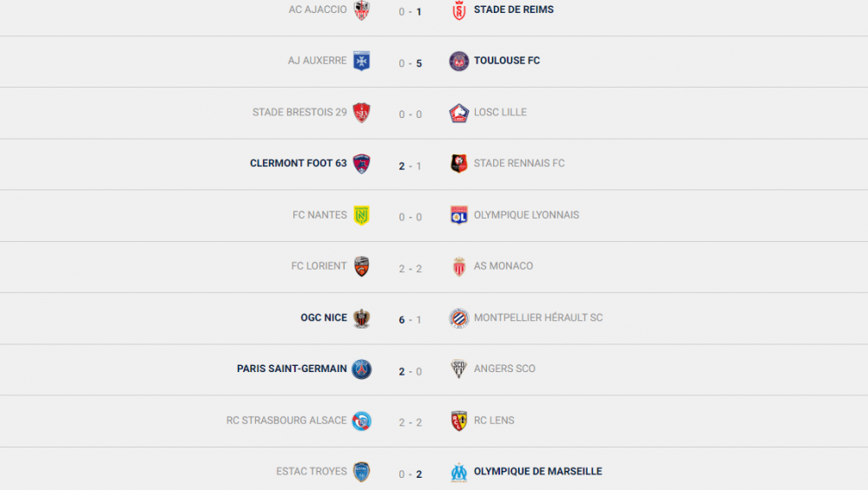
Task: Click the Angers SCO team name
Action: 504,369
